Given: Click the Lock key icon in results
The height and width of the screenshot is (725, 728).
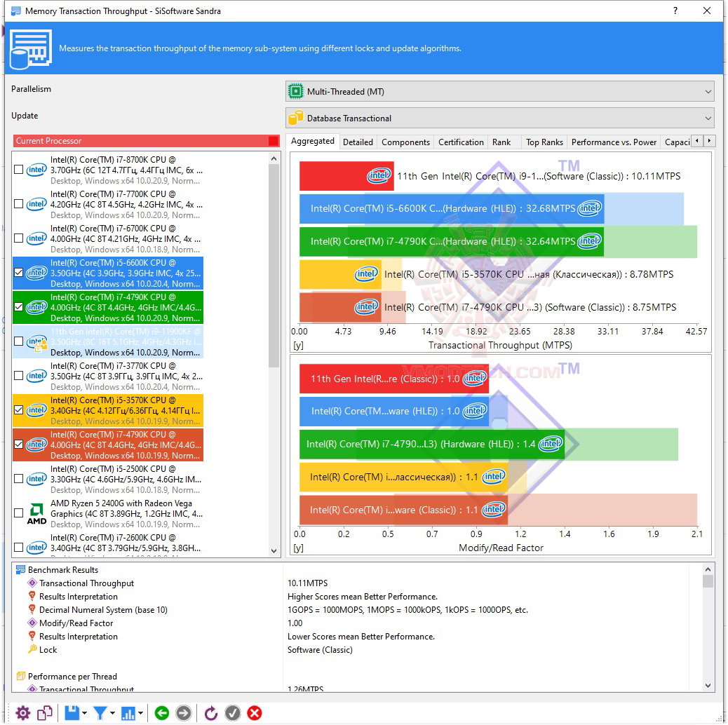Looking at the screenshot, I should tap(32, 649).
